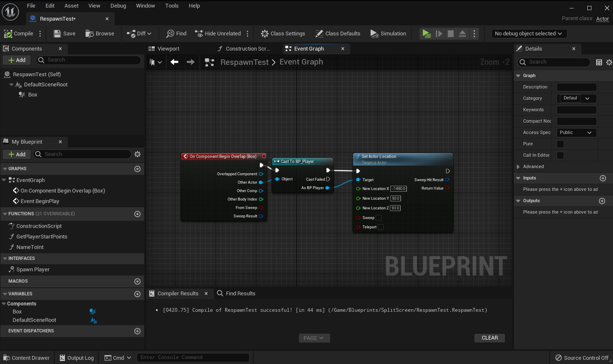Enable the Sweep checkbox on Set Actor Location
Image resolution: width=613 pixels, height=364 pixels.
point(379,218)
